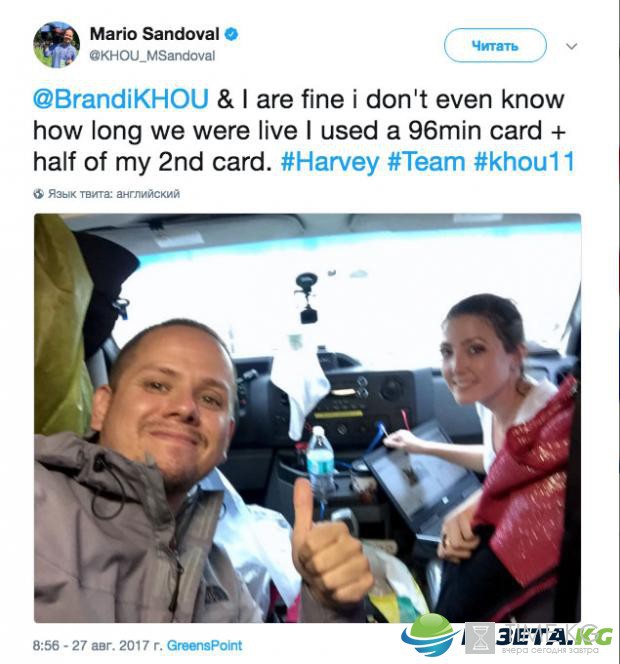The image size is (620, 664).
Task: Open the @KHOU_MSandoval handle
Action: (x=152, y=55)
